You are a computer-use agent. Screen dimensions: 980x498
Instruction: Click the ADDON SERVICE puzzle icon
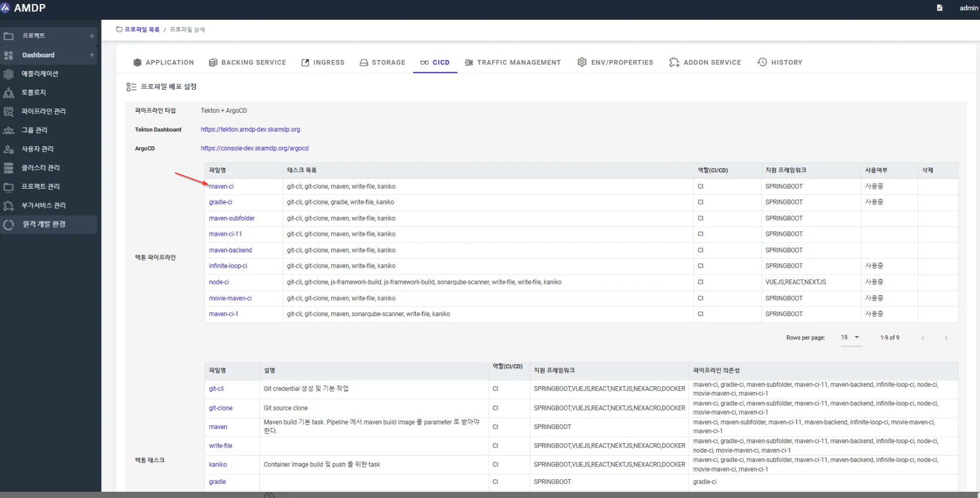click(674, 62)
